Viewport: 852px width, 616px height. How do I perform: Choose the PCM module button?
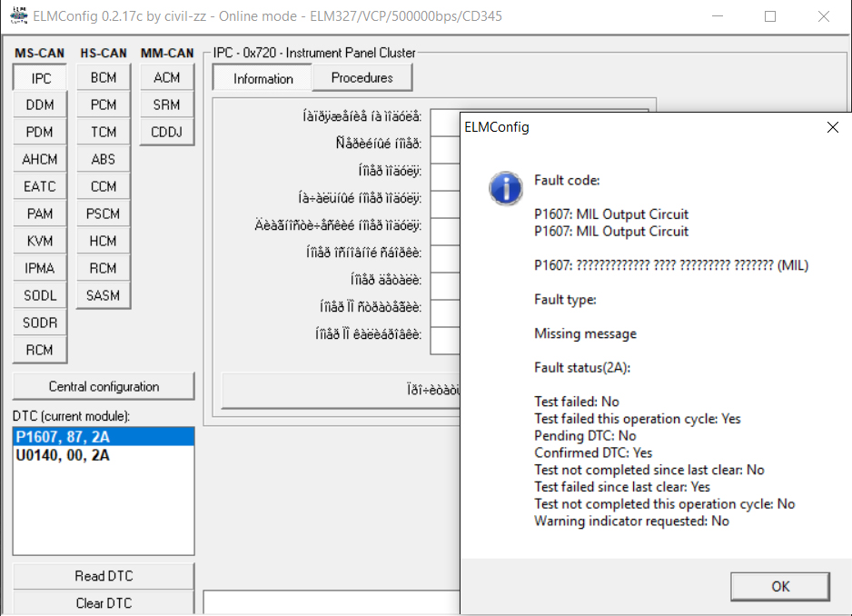pos(104,105)
